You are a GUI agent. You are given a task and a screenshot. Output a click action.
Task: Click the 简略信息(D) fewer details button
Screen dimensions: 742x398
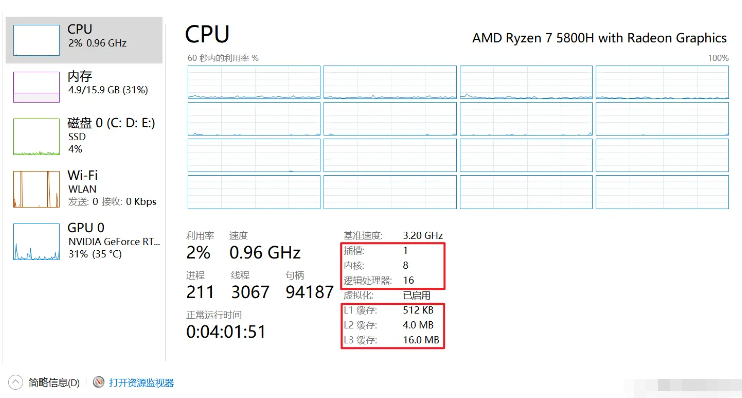click(x=53, y=382)
